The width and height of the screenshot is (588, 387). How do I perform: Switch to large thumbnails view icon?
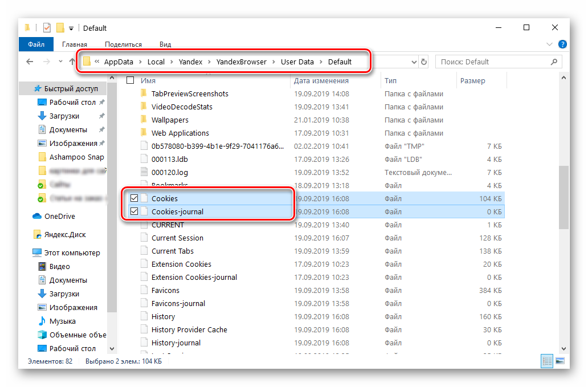[x=560, y=361]
